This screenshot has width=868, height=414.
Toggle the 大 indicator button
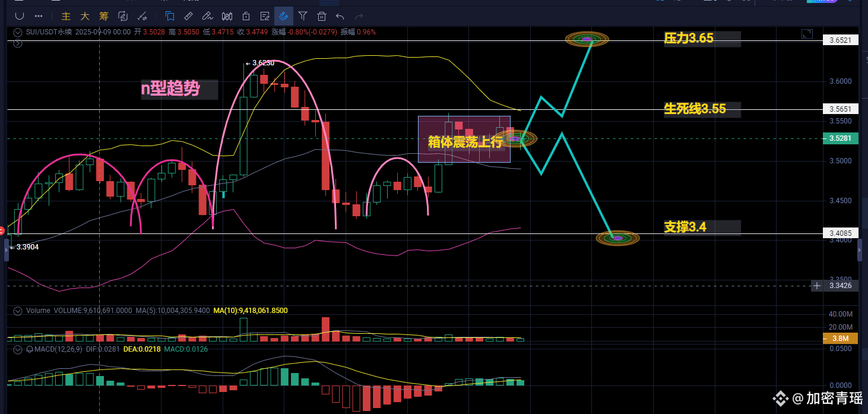(x=85, y=16)
